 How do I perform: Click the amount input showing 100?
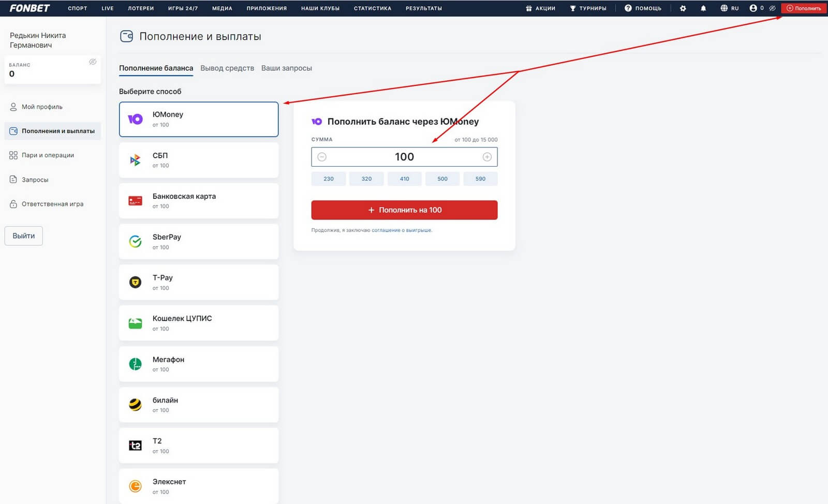[404, 157]
